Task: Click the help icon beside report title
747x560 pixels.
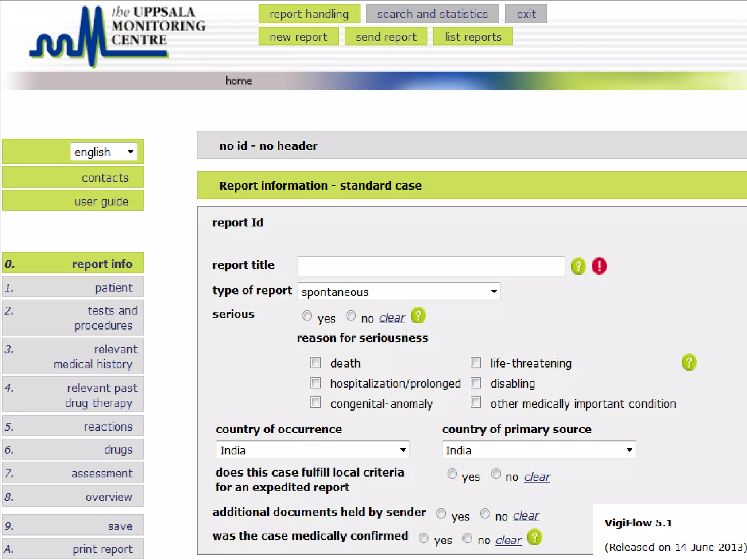Action: click(x=578, y=266)
